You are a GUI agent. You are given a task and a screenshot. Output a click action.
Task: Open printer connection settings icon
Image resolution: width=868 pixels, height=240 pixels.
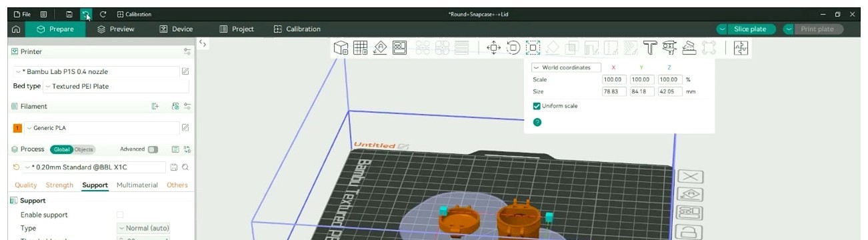pos(187,51)
